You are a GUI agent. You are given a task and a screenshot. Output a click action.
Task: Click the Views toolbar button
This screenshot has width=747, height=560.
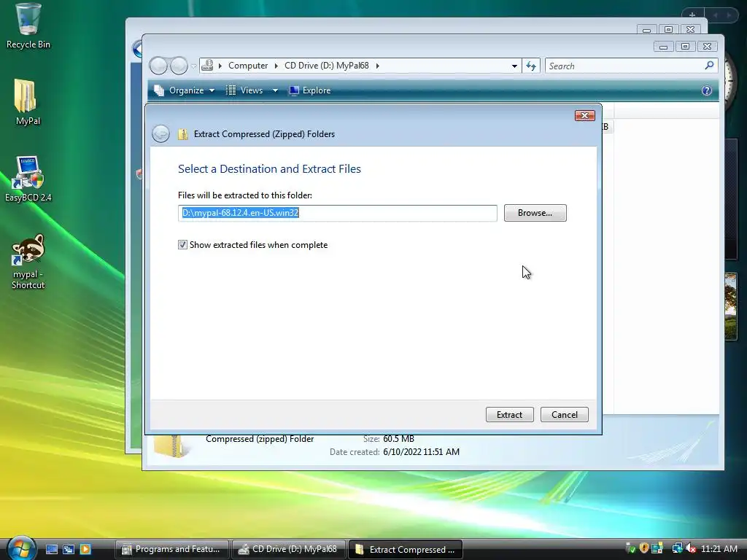245,90
